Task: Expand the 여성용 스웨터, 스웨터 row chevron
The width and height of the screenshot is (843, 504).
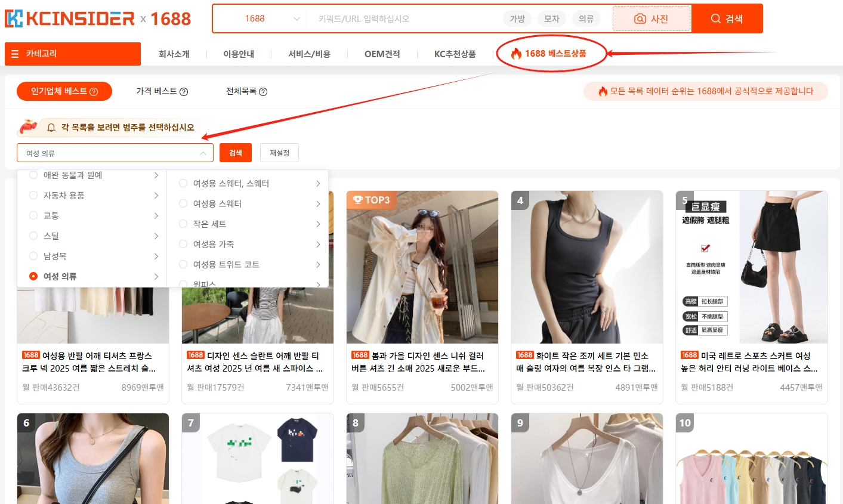Action: 318,184
